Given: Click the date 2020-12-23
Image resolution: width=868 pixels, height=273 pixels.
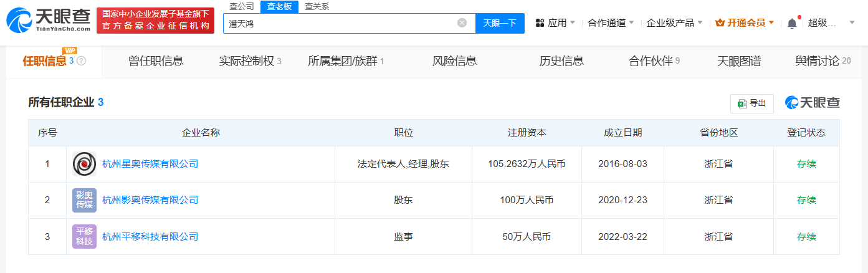Looking at the screenshot, I should click(622, 200).
